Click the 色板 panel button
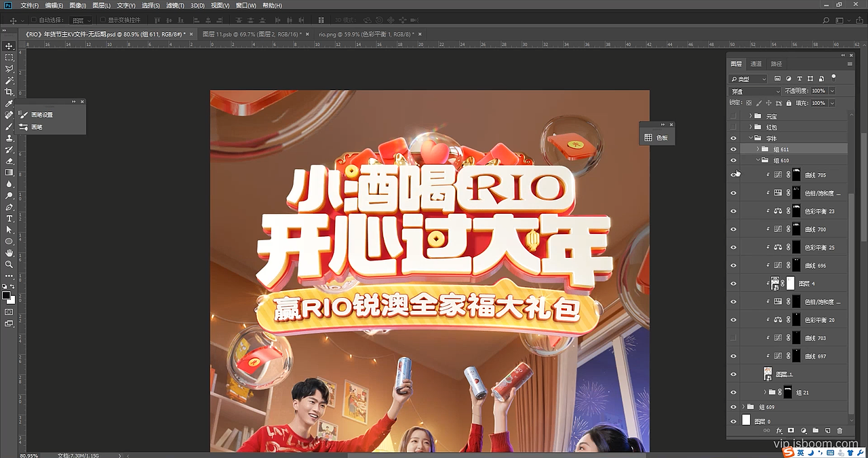Viewport: 868px width, 458px height. click(x=656, y=138)
